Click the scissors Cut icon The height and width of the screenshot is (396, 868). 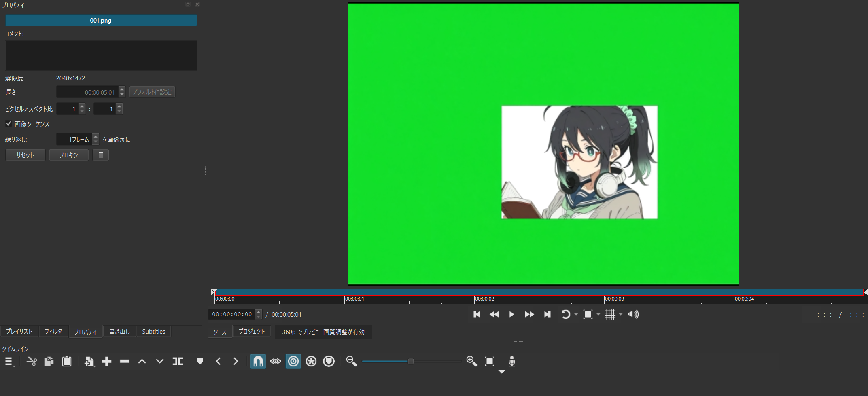click(32, 361)
